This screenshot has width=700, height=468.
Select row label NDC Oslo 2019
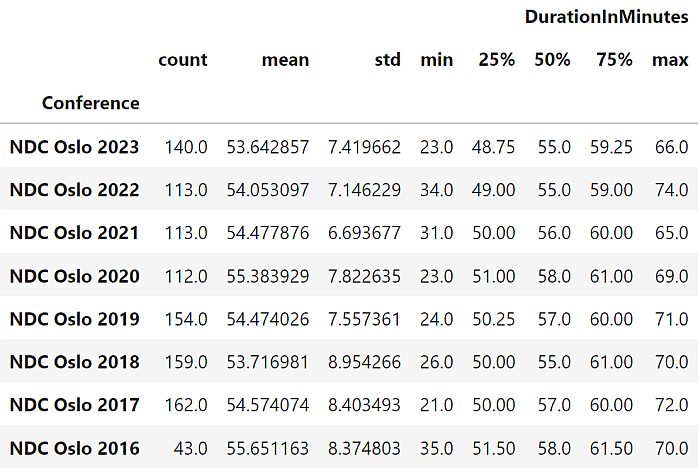tap(75, 319)
